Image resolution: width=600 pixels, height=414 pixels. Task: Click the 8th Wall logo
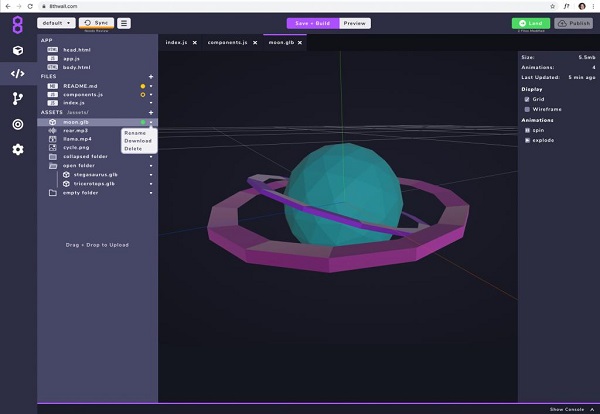[x=17, y=23]
